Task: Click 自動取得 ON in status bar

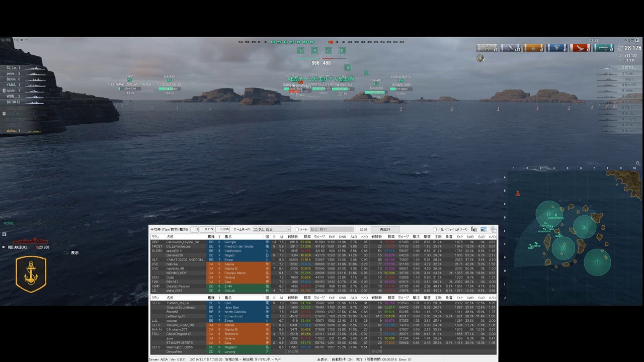Action: [343, 359]
